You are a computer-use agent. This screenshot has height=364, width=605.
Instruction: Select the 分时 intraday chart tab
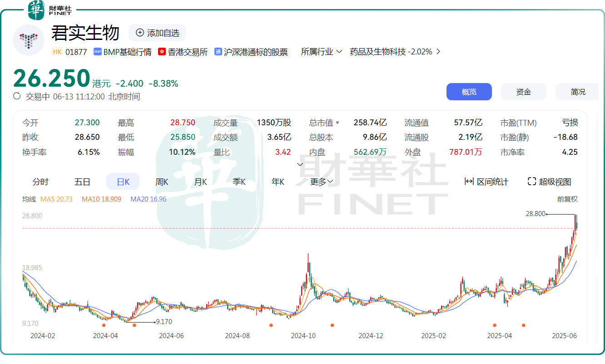(40, 182)
